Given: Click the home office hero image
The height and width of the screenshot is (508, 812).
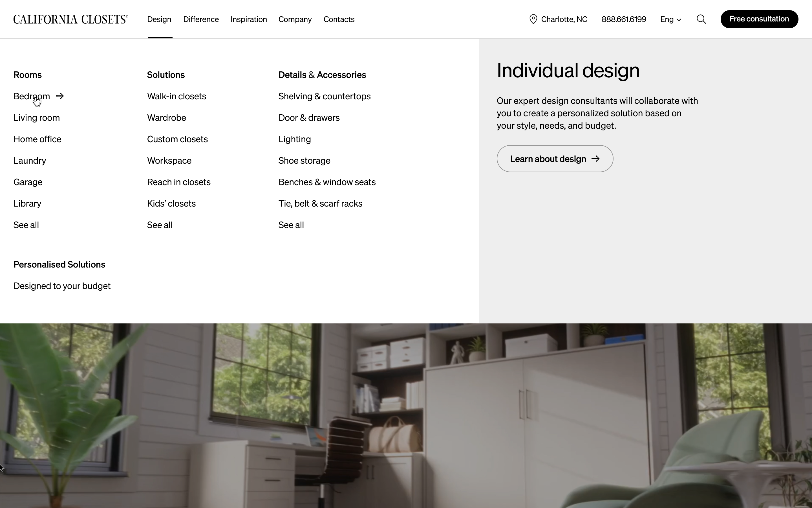Looking at the screenshot, I should click(x=406, y=416).
